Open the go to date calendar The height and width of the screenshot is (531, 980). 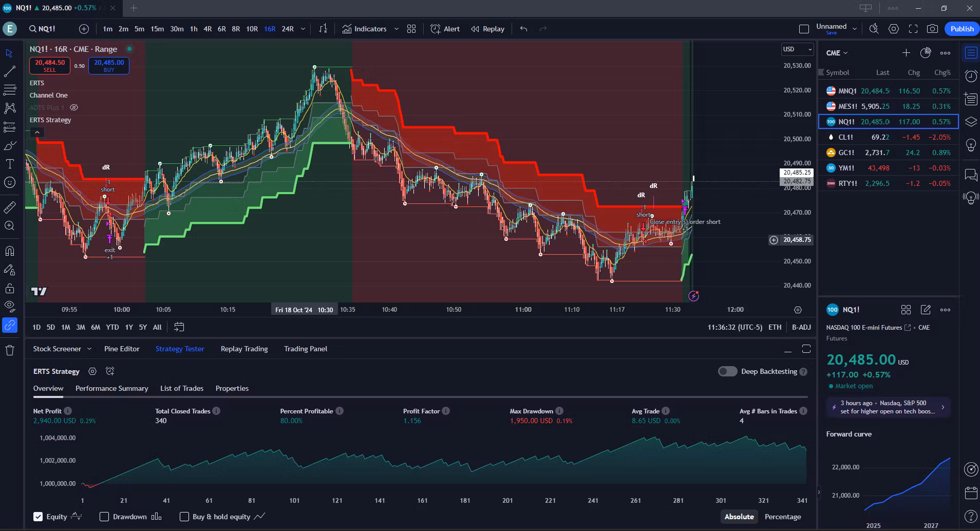179,327
